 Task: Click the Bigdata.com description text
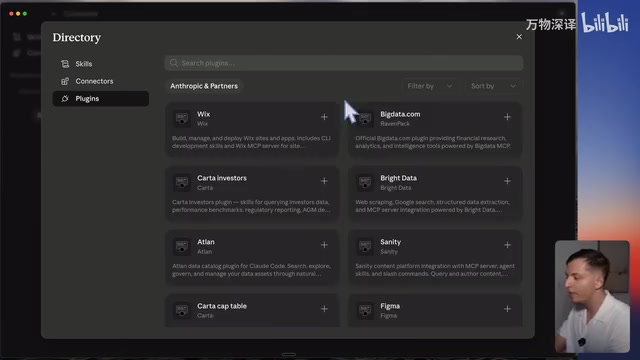433,142
